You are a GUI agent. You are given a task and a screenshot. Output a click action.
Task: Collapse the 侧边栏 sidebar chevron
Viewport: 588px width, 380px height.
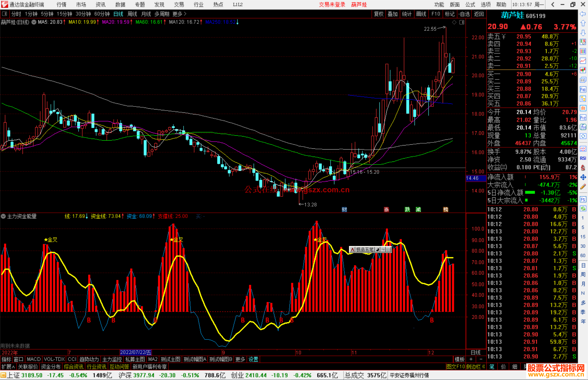tap(483, 367)
